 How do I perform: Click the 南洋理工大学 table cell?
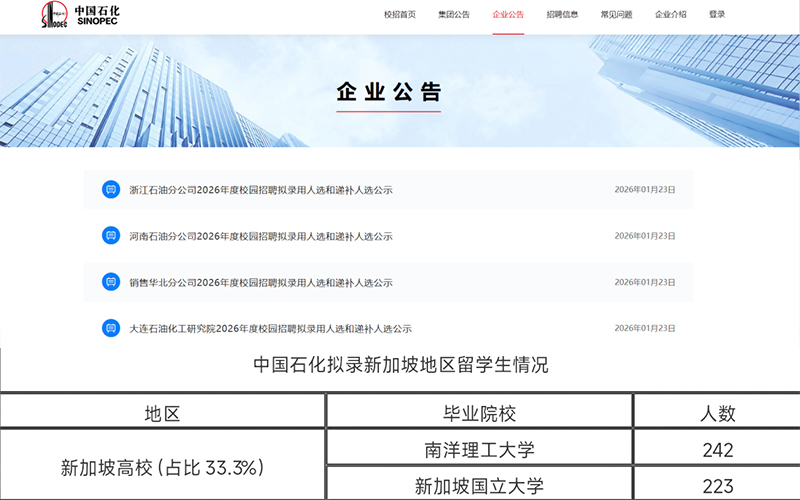pyautogui.click(x=480, y=449)
